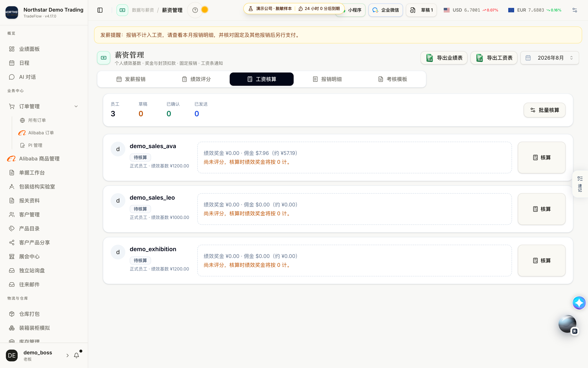
Task: Switch to 绩效评分 tab
Action: [x=196, y=79]
